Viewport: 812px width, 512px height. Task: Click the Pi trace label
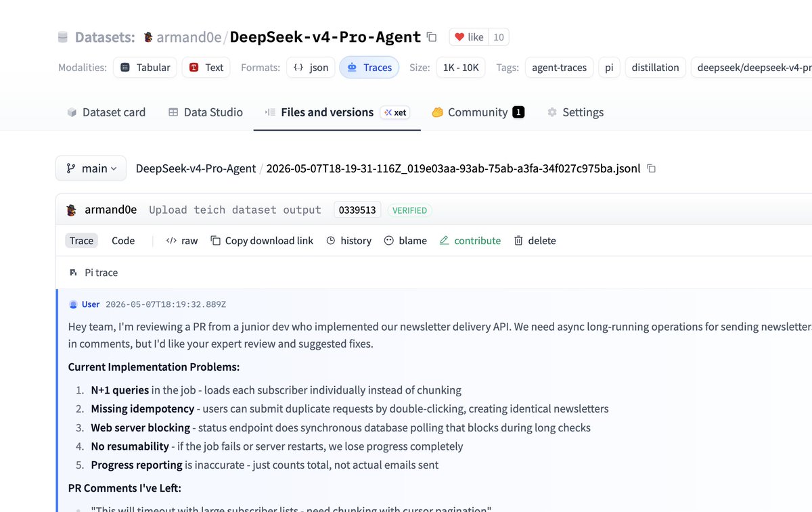coord(101,273)
